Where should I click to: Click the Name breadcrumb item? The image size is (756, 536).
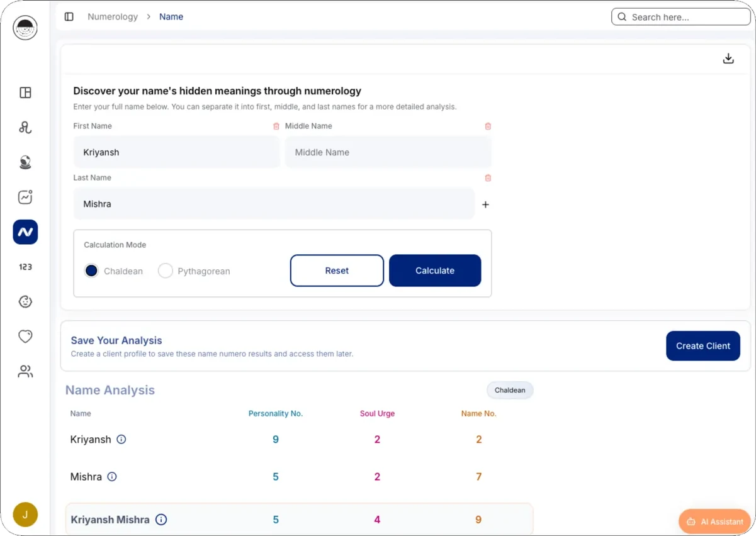[171, 17]
